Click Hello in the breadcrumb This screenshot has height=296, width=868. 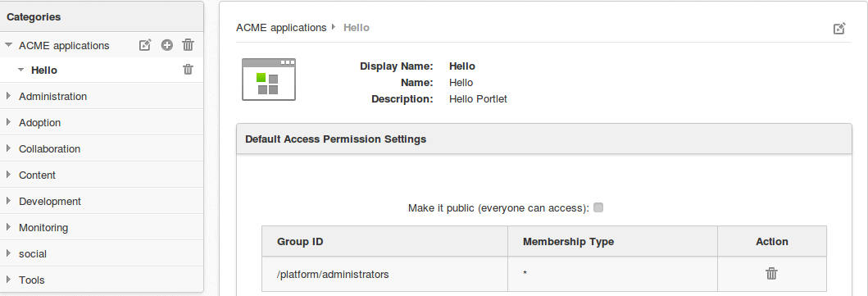(x=357, y=28)
